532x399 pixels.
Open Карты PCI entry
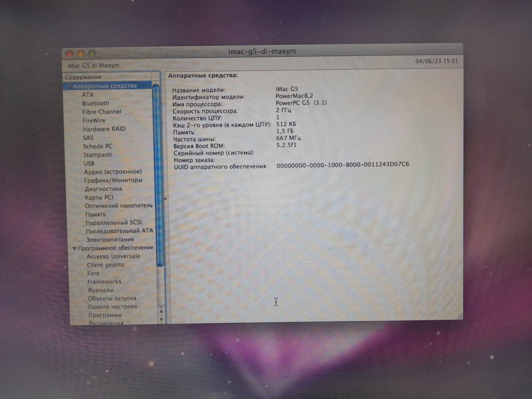coord(99,197)
